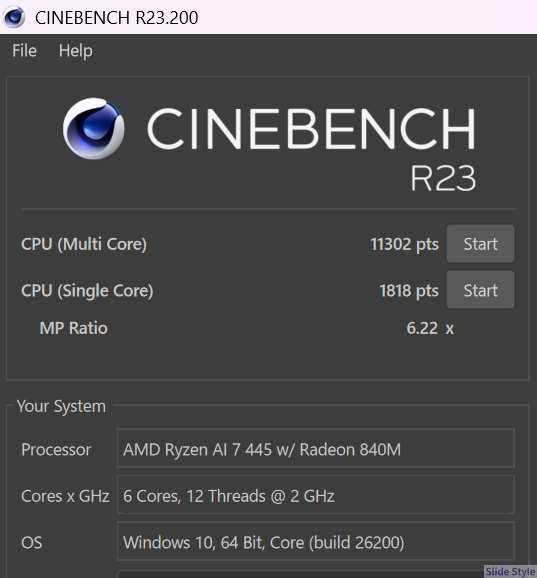Click the large Cinebench sphere logo
The width and height of the screenshot is (537, 578).
click(94, 129)
